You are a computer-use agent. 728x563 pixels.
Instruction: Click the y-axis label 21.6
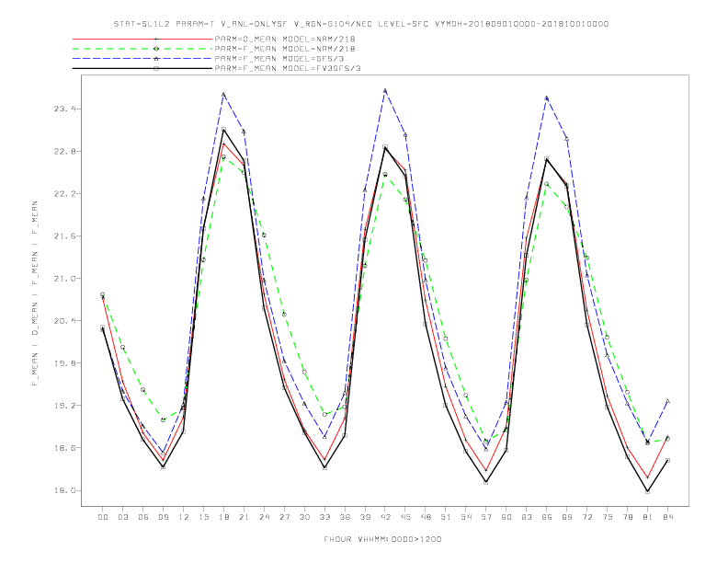64,236
